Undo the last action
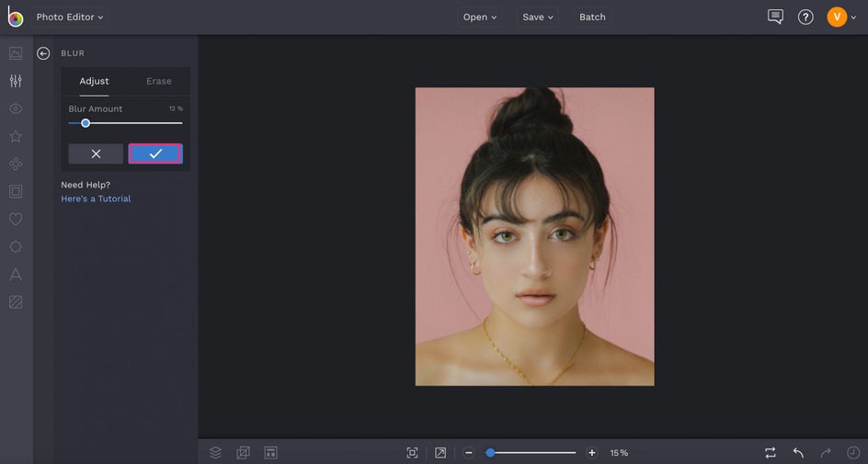 tap(798, 452)
